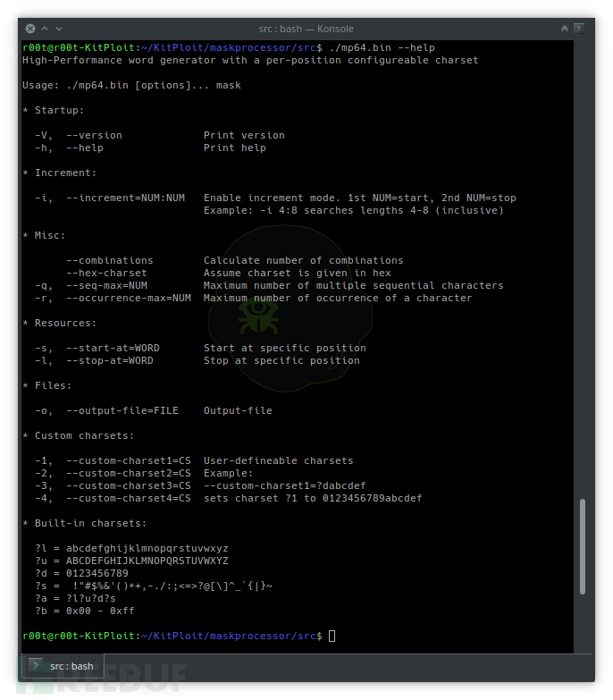Click the '* Increment:' section heading
This screenshot has width=613, height=700.
point(59,173)
